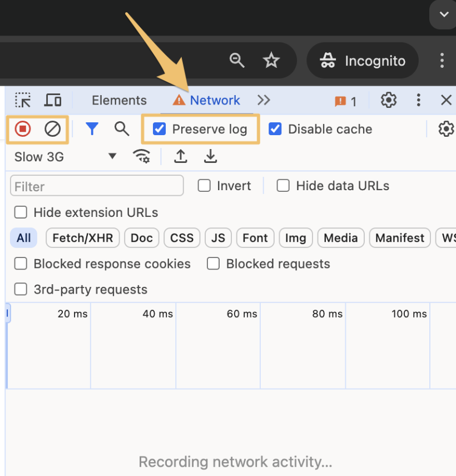The height and width of the screenshot is (476, 456).
Task: Click the 60 ms timeline marker
Action: [242, 314]
